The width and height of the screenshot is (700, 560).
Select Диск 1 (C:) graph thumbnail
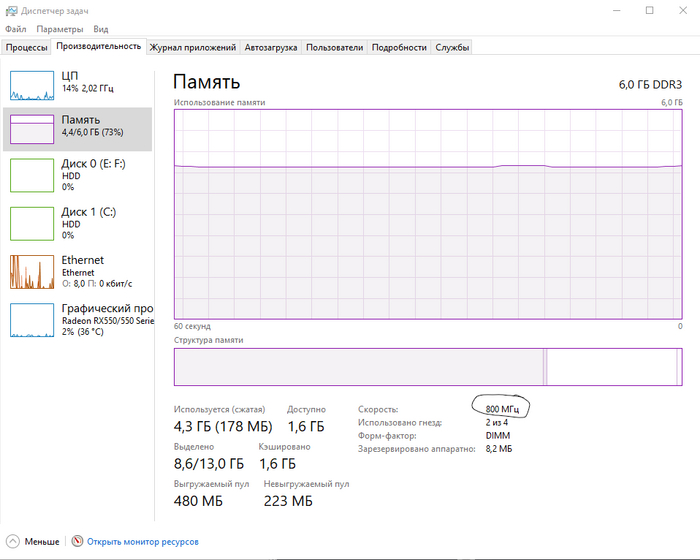click(32, 224)
